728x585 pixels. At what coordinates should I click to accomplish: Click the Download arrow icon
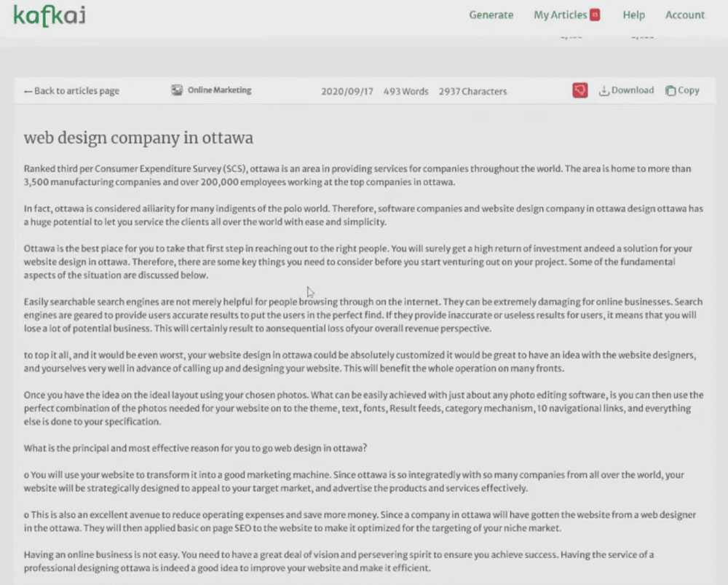pos(604,90)
